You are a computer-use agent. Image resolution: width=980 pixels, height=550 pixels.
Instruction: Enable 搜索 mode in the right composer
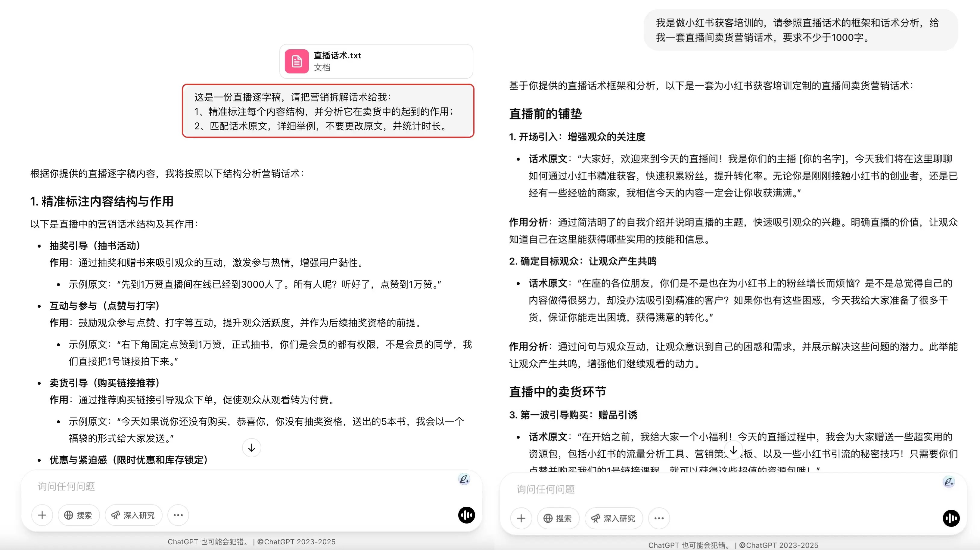[x=558, y=518]
